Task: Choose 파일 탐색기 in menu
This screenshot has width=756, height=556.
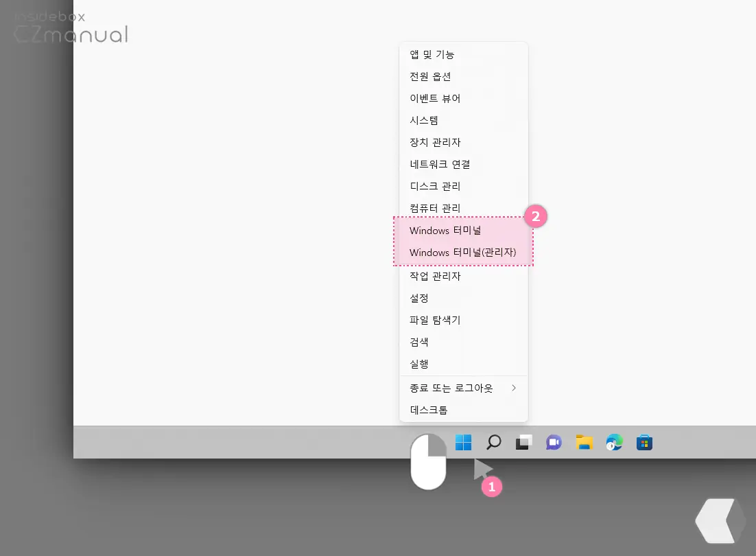Action: (464, 320)
